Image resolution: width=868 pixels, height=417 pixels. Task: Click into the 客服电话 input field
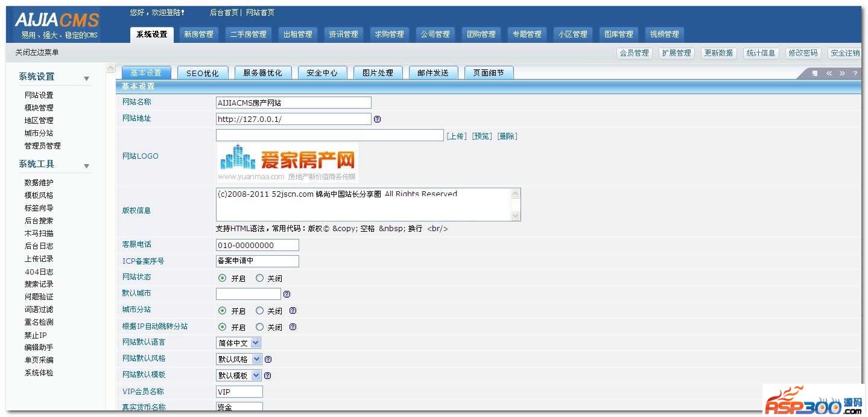(x=258, y=246)
